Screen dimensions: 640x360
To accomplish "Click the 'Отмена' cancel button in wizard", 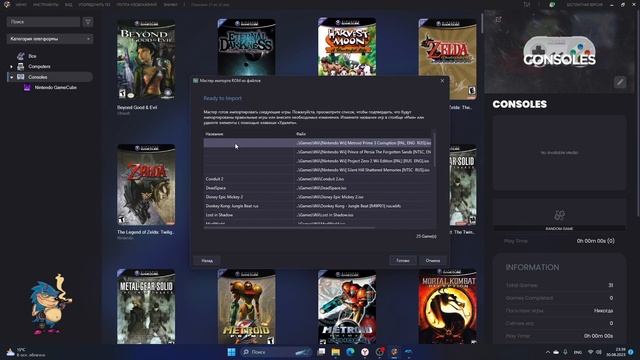I will click(433, 260).
